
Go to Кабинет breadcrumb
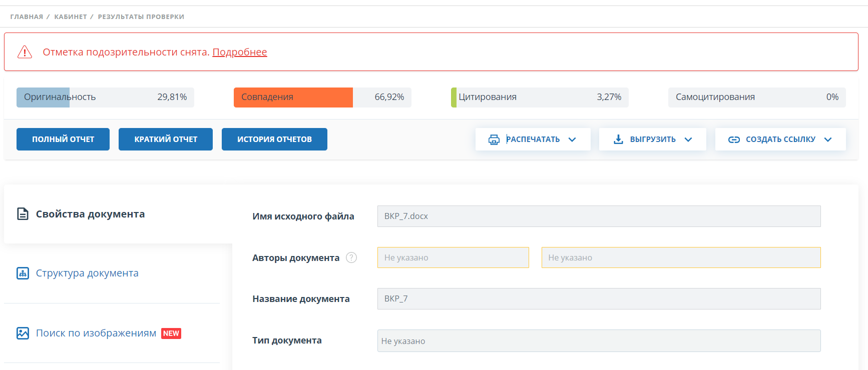pyautogui.click(x=71, y=16)
